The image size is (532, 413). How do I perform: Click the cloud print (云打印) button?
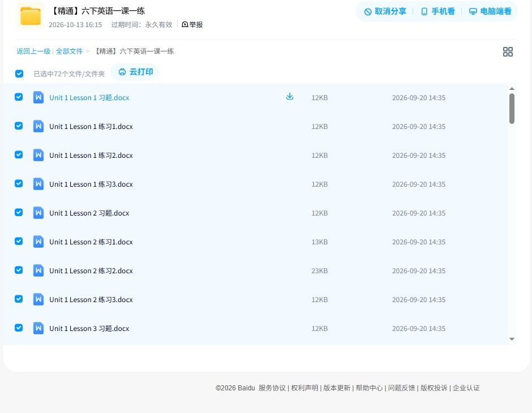[135, 72]
